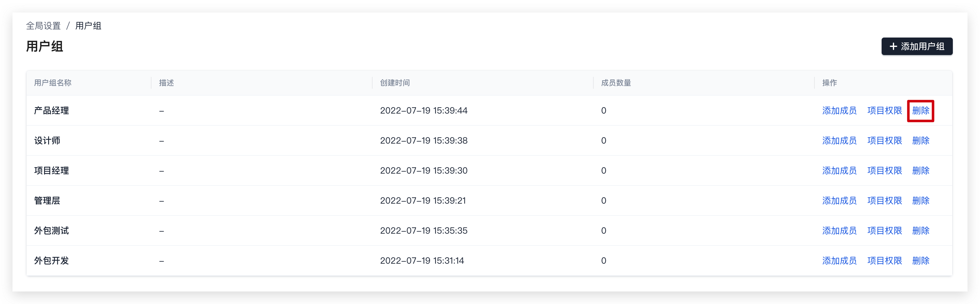Click timestamp 2022-07-19 15:39:38

pyautogui.click(x=424, y=140)
